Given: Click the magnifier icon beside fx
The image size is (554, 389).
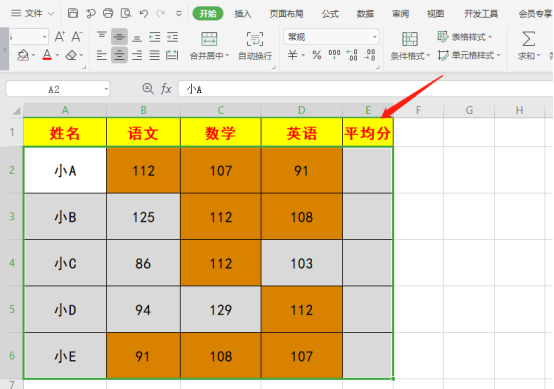Looking at the screenshot, I should [x=148, y=88].
